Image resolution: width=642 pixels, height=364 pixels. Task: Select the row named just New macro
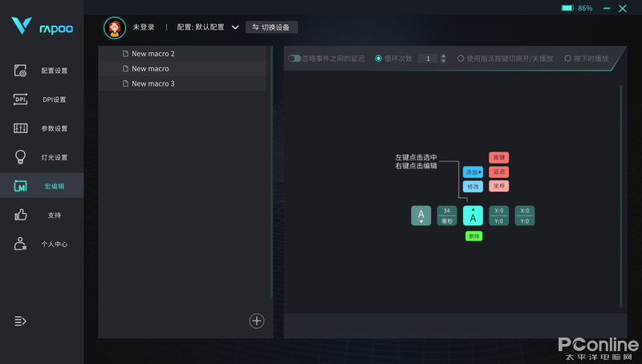(x=182, y=69)
